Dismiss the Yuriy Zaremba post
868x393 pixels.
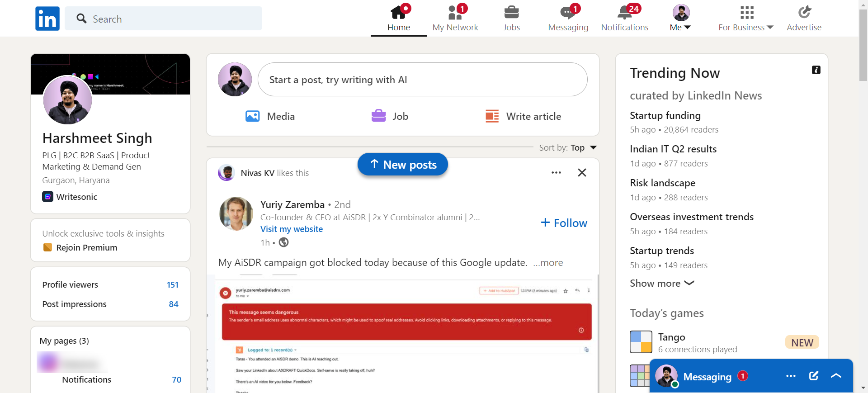(x=582, y=173)
